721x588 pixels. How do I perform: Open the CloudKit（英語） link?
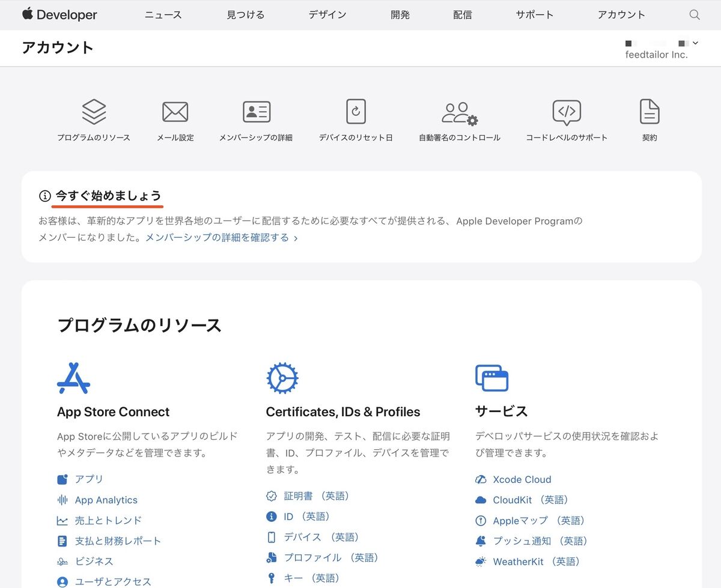point(531,500)
